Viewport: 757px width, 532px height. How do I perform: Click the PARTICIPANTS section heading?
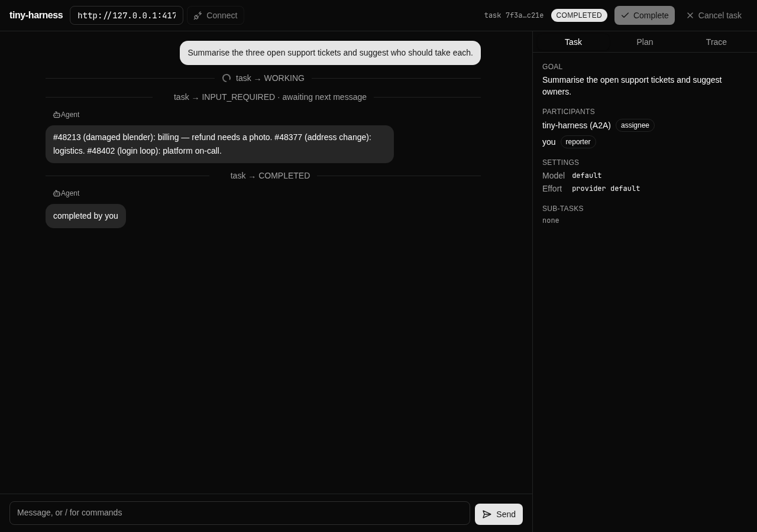[568, 112]
